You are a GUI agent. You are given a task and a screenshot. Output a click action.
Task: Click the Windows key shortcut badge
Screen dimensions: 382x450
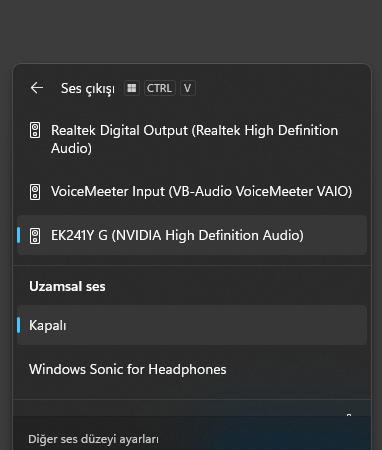(x=132, y=88)
